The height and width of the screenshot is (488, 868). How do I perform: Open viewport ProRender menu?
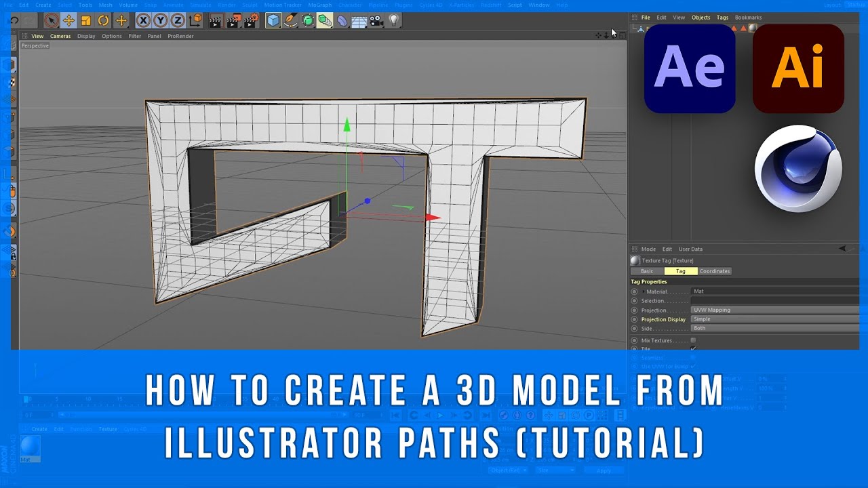pos(180,36)
